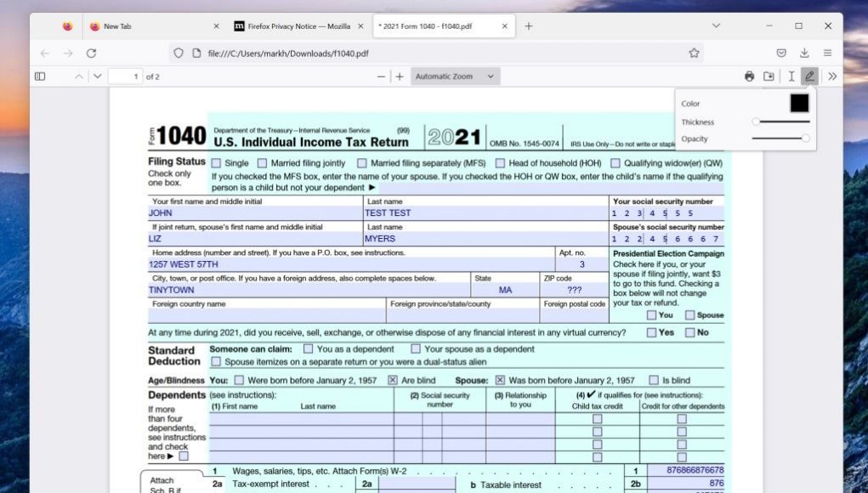
Task: Check Married filing separately (MFS) box
Action: [x=362, y=163]
